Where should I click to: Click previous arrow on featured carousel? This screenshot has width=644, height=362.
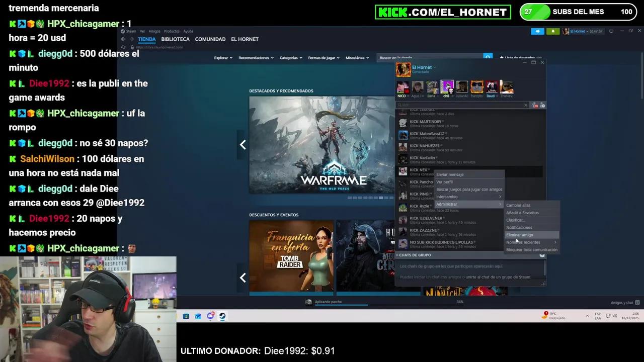pyautogui.click(x=243, y=145)
